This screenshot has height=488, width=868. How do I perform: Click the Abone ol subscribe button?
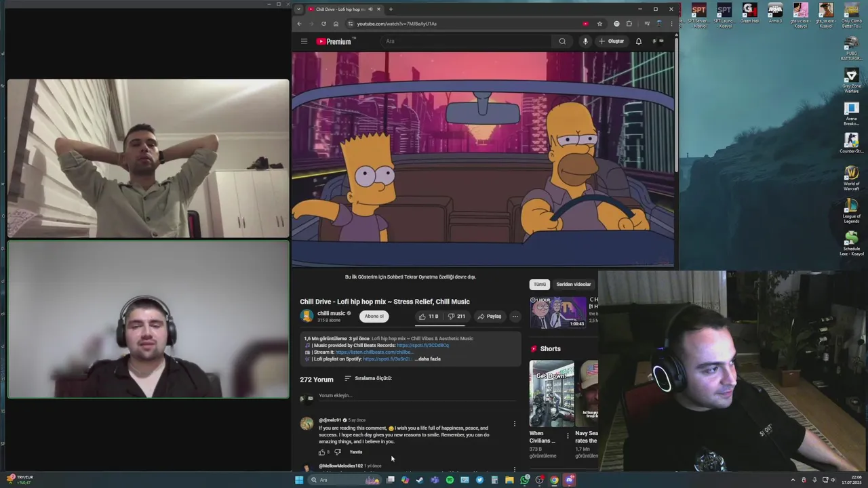click(x=374, y=317)
